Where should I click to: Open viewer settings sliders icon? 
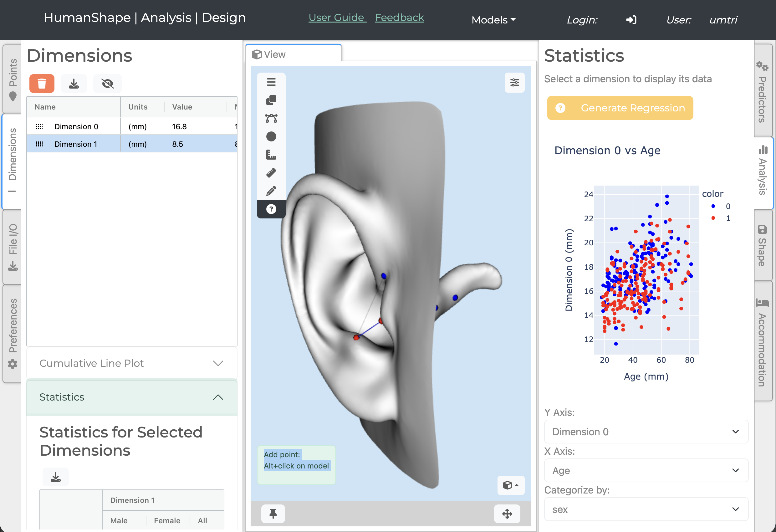point(514,83)
